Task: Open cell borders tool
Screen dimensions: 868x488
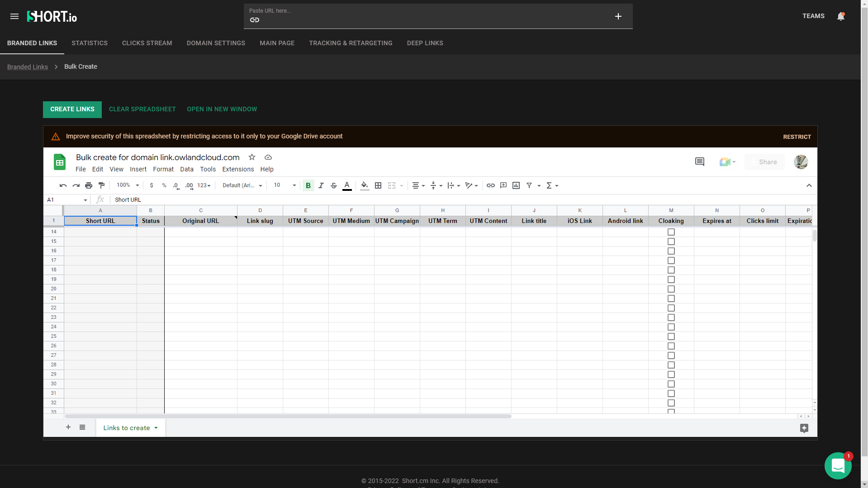Action: pyautogui.click(x=378, y=185)
